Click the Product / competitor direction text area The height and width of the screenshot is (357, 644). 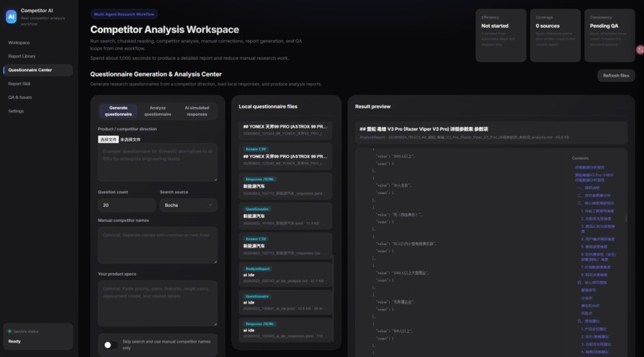pyautogui.click(x=157, y=162)
